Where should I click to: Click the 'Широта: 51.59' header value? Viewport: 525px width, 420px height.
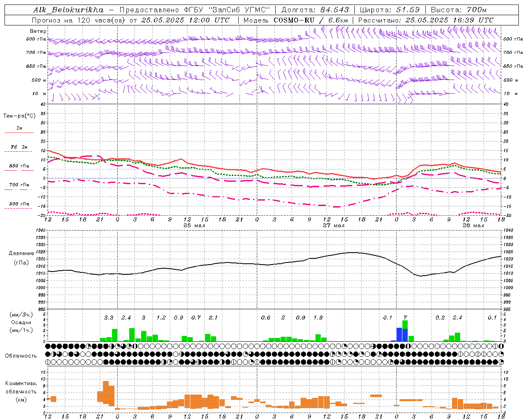[390, 10]
